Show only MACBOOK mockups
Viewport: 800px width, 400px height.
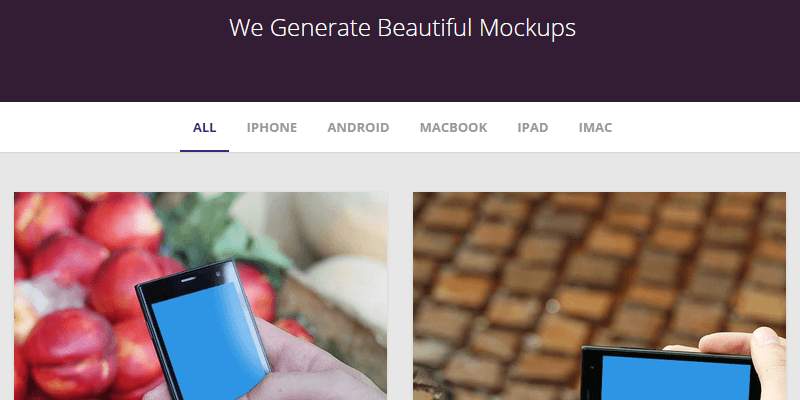[453, 127]
